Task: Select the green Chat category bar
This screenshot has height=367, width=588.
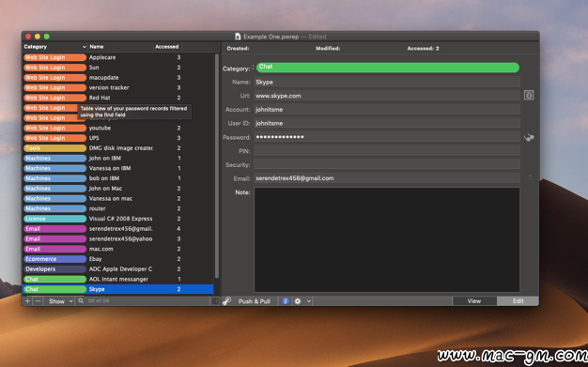Action: (x=388, y=68)
